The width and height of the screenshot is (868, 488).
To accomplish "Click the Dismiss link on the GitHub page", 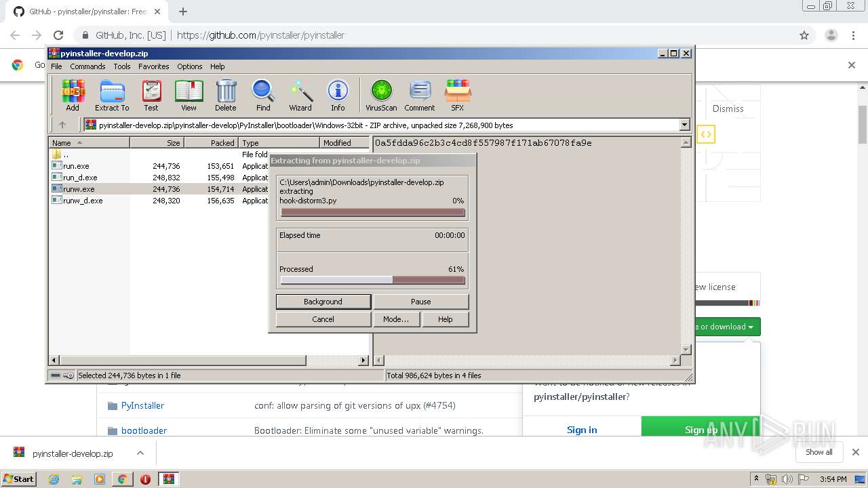I will click(x=728, y=108).
